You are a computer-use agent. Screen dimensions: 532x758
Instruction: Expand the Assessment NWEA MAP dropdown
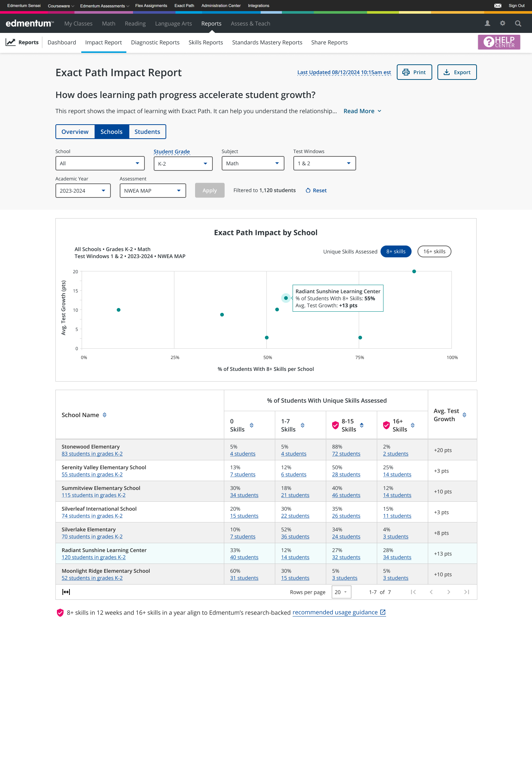click(x=153, y=191)
